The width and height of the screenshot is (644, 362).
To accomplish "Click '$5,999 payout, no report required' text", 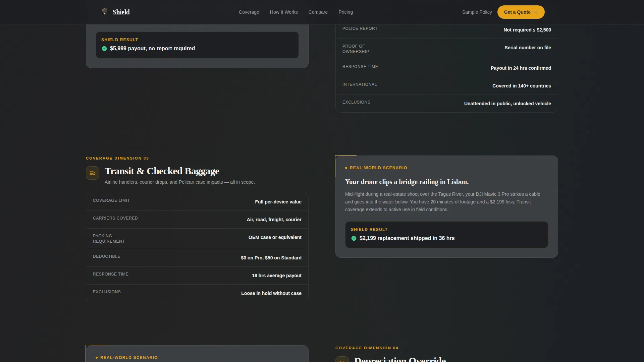I will pyautogui.click(x=152, y=49).
